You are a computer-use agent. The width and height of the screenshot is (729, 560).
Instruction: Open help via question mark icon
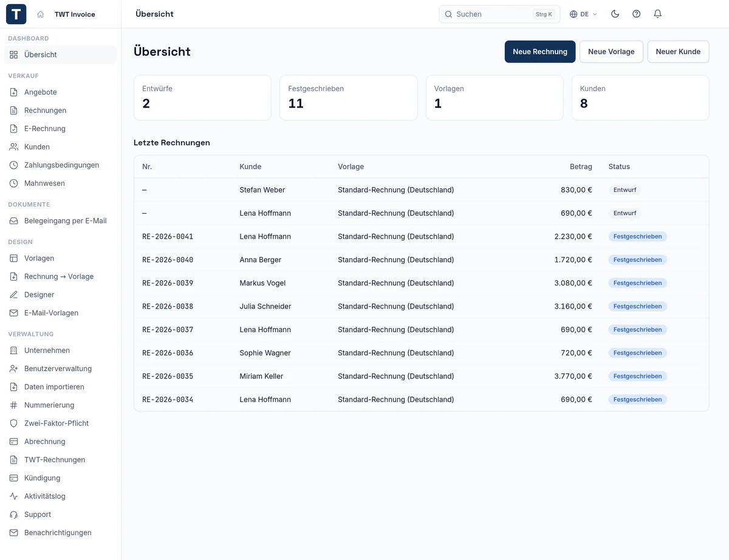pyautogui.click(x=636, y=14)
